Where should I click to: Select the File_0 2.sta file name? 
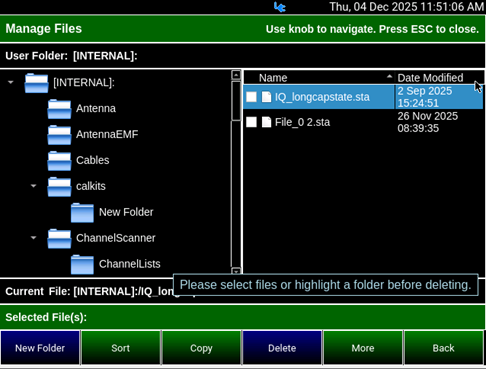tap(302, 122)
